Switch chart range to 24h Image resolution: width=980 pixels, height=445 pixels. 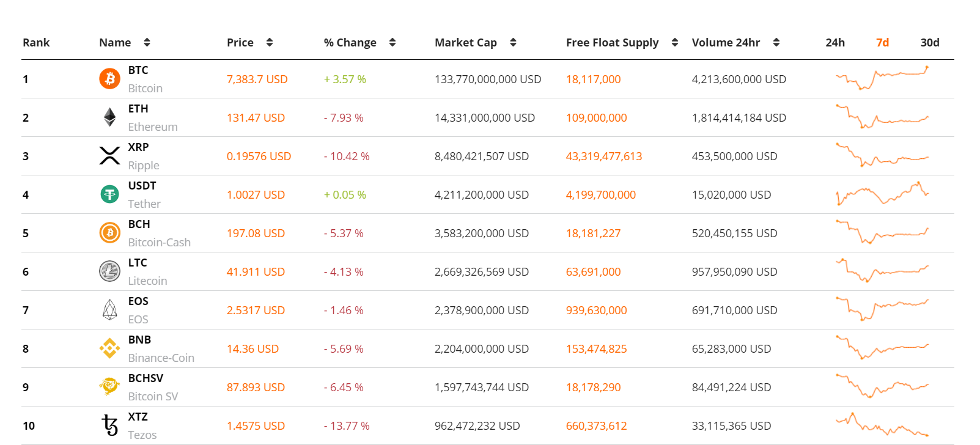pyautogui.click(x=835, y=42)
